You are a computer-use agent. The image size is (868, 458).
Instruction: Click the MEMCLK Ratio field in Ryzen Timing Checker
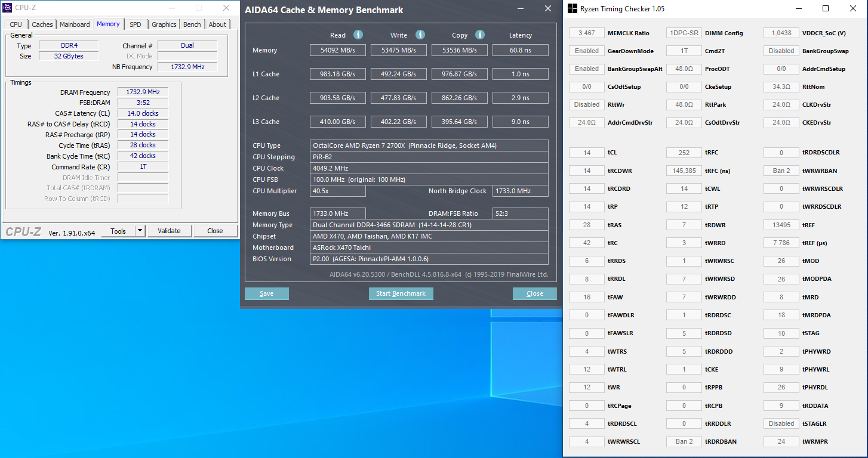587,33
